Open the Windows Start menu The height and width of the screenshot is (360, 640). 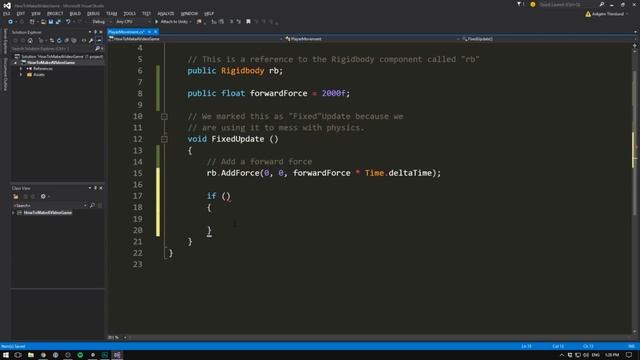[x=6, y=355]
